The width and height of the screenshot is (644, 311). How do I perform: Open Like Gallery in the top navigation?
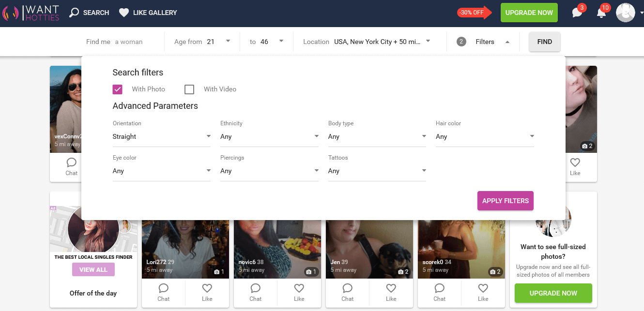148,13
